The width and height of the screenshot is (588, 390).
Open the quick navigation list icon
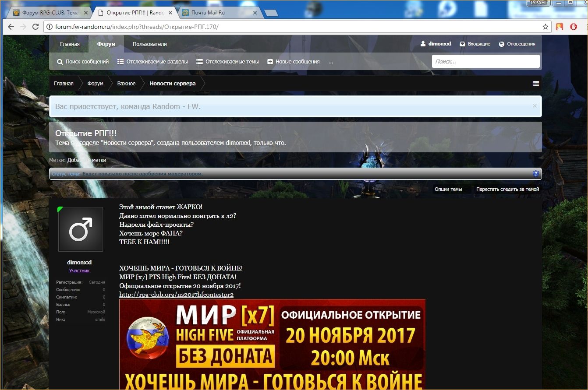point(536,83)
